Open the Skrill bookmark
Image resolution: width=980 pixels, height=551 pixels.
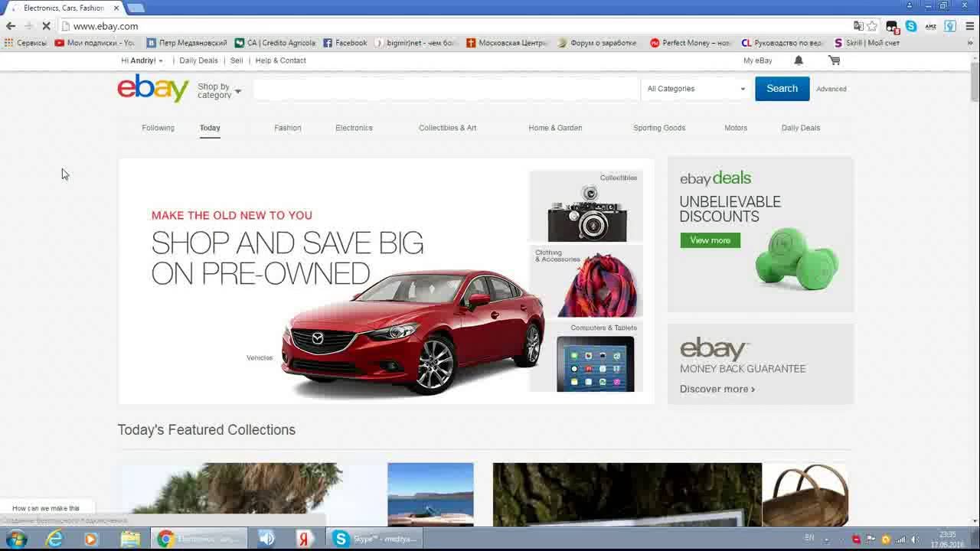pyautogui.click(x=867, y=43)
